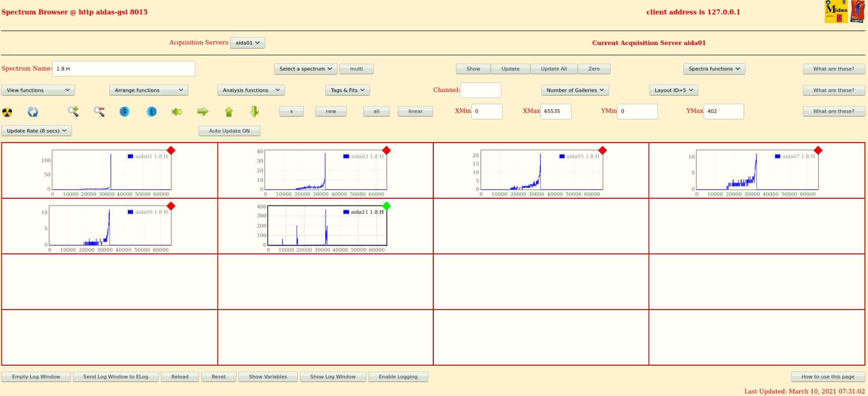Expand the Number of Galleries dropdown

[x=575, y=90]
